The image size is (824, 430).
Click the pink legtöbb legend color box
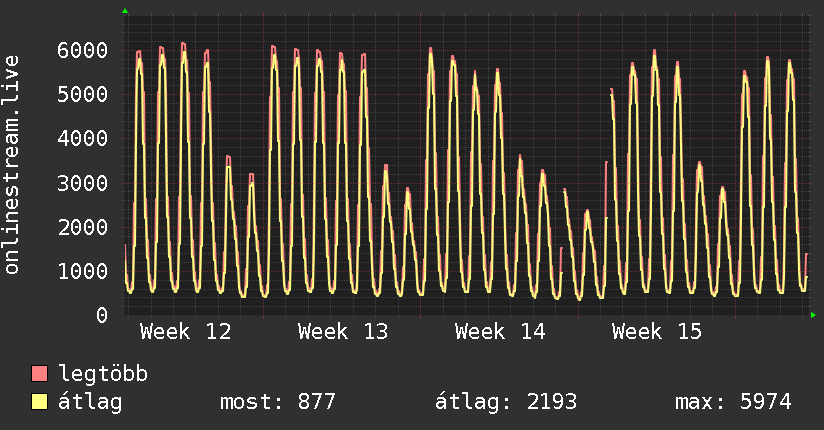tap(39, 373)
